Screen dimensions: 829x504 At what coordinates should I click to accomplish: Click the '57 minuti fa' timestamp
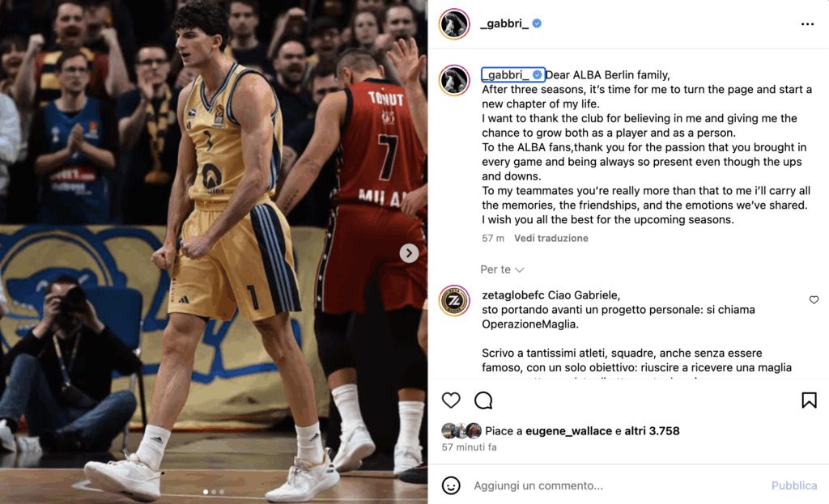[469, 447]
